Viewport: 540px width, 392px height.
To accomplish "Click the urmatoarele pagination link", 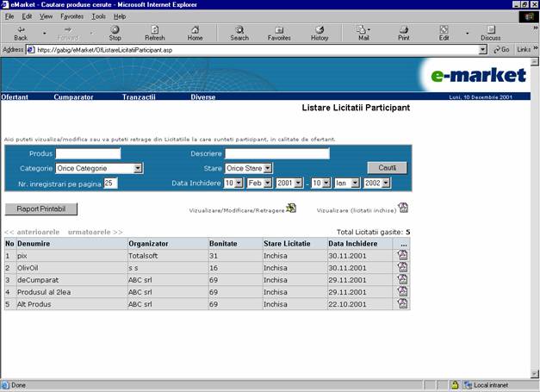I will tap(95, 232).
